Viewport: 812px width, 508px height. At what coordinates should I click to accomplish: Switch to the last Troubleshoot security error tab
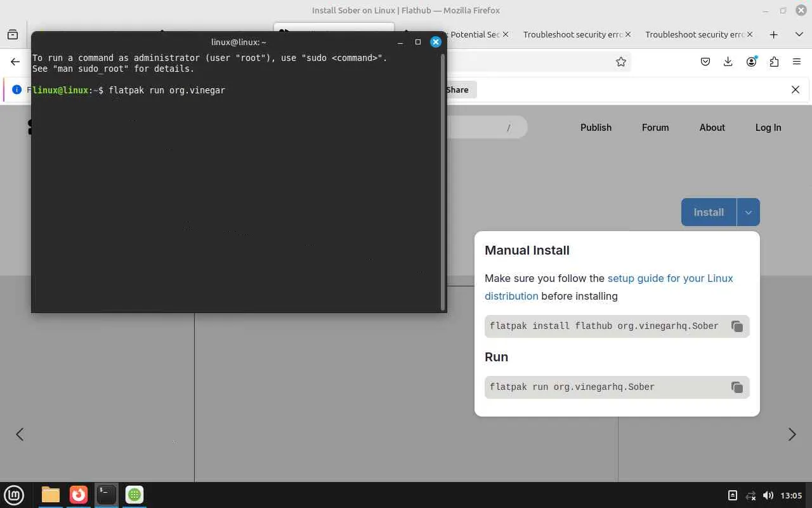pyautogui.click(x=694, y=34)
